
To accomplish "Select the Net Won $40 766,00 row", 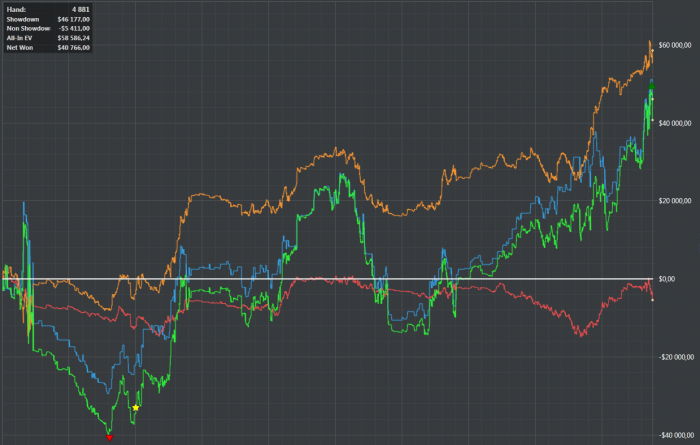I will coord(48,47).
